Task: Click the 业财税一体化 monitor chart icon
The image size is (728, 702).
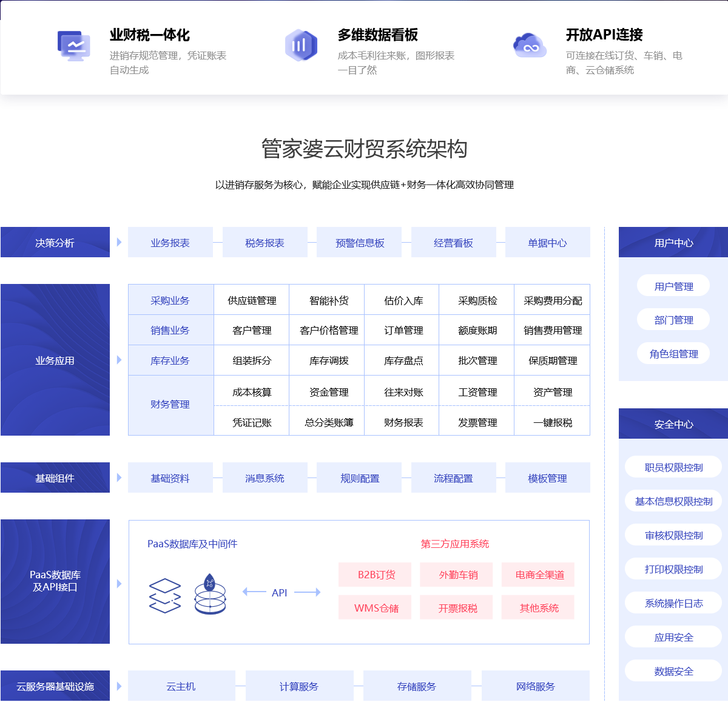Action: (x=74, y=46)
